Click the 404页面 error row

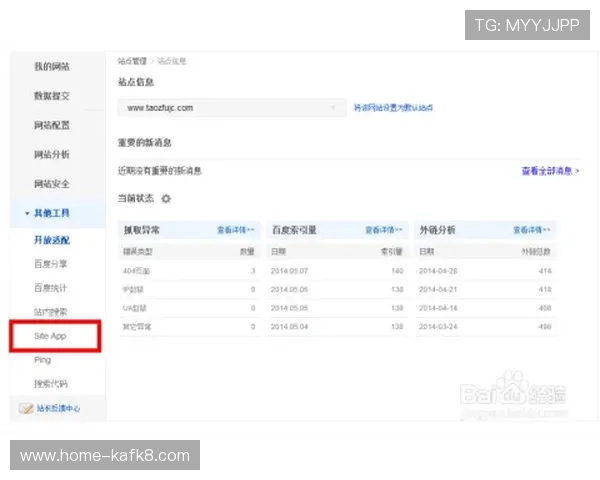(189, 271)
